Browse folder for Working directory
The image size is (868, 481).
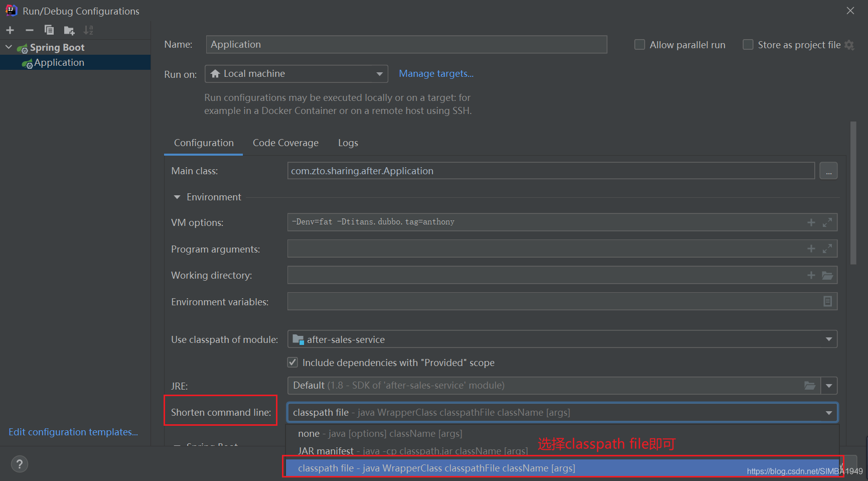[827, 275]
